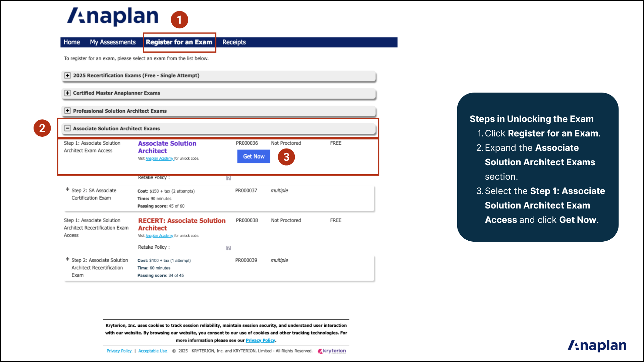Open Acceptable Use footer link
The height and width of the screenshot is (362, 644).
[x=153, y=351]
